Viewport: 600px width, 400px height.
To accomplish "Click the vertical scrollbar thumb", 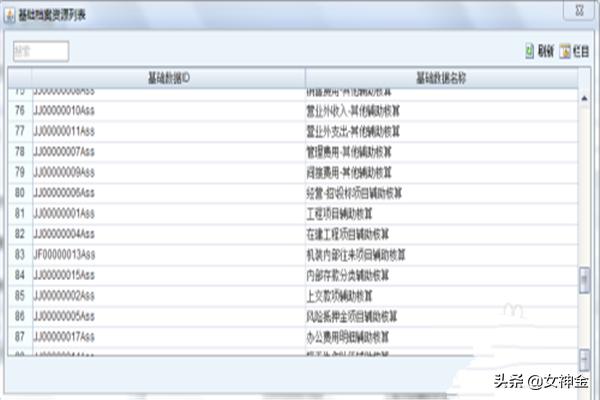I will [584, 280].
